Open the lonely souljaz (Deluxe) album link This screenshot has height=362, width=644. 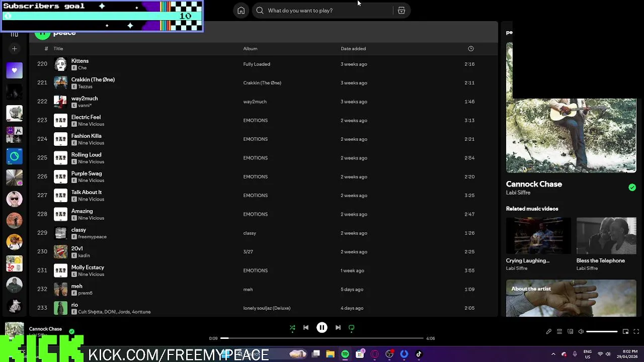[267, 308]
